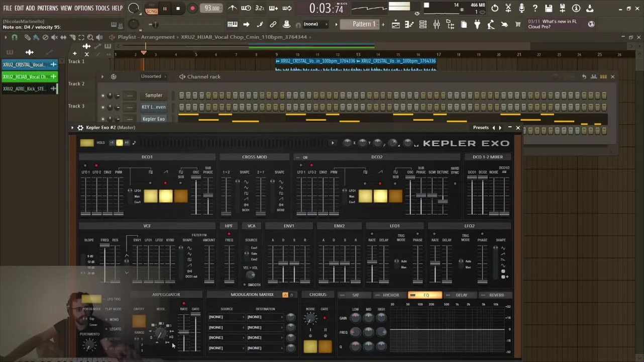Mute the Sampler channel green light
This screenshot has height=362, width=644.
(x=103, y=95)
